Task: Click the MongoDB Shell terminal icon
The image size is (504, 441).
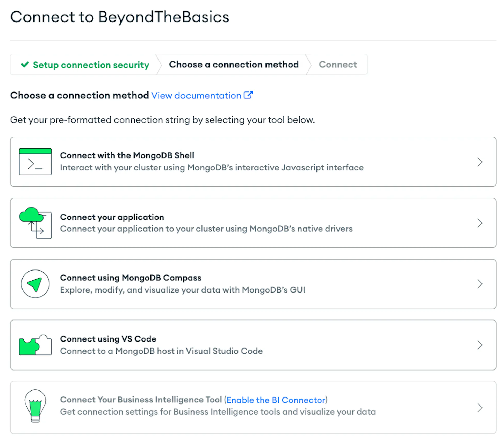Action: coord(35,162)
